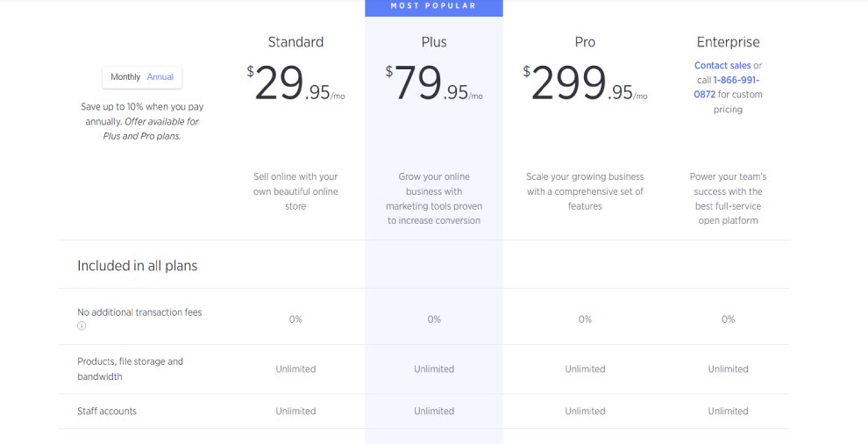Open the Contact sales link
Image resolution: width=868 pixels, height=444 pixels.
coord(722,66)
